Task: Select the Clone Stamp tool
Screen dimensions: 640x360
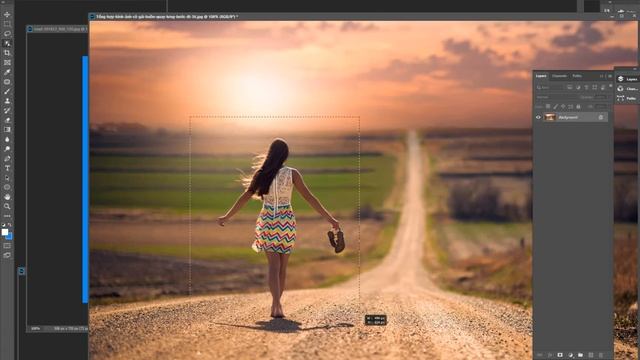Action: click(x=7, y=101)
